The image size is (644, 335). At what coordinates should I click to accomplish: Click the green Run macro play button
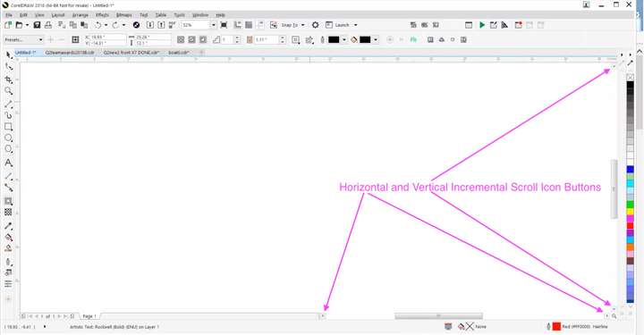point(482,25)
